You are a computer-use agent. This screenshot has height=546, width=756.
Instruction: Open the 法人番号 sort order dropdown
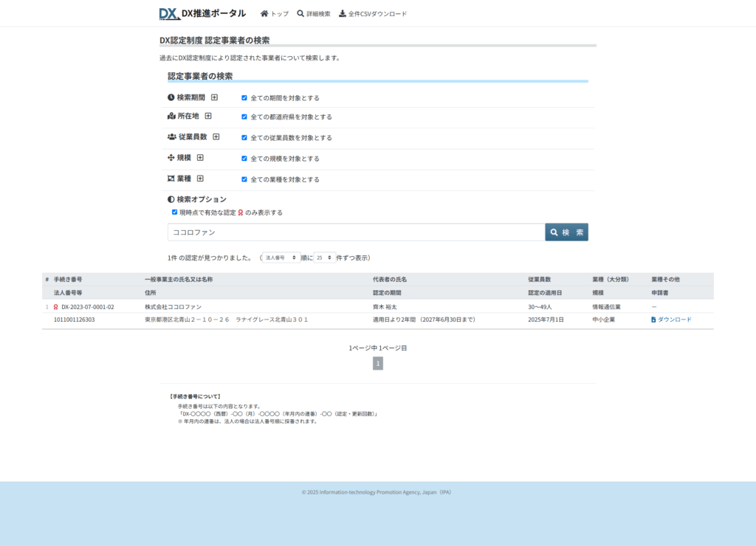pos(281,258)
